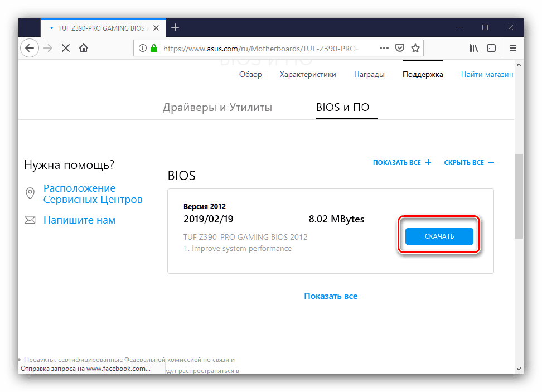Follow the Найти магазин link
The height and width of the screenshot is (392, 542).
point(487,74)
